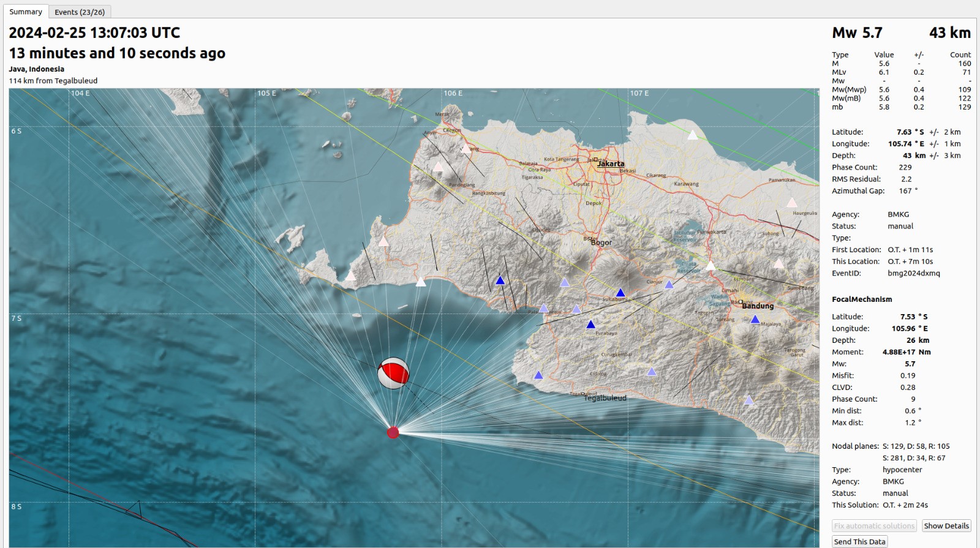Click the Bogor city label on map

click(x=601, y=242)
